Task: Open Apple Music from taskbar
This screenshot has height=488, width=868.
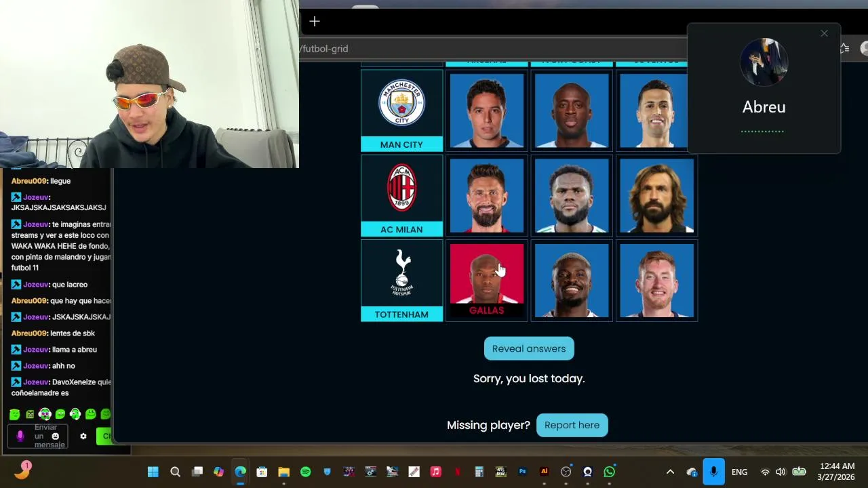Action: (435, 472)
